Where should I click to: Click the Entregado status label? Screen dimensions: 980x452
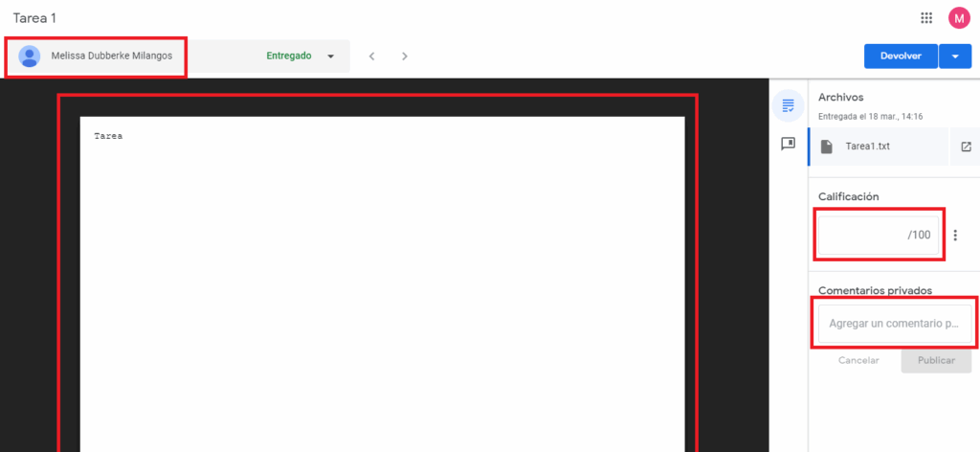288,56
